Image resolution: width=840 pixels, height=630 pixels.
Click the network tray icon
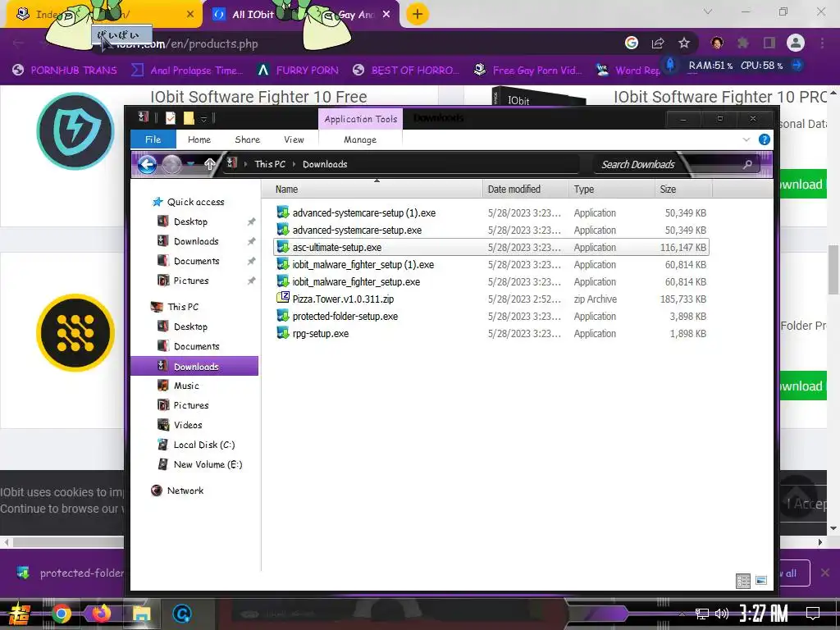click(x=702, y=614)
